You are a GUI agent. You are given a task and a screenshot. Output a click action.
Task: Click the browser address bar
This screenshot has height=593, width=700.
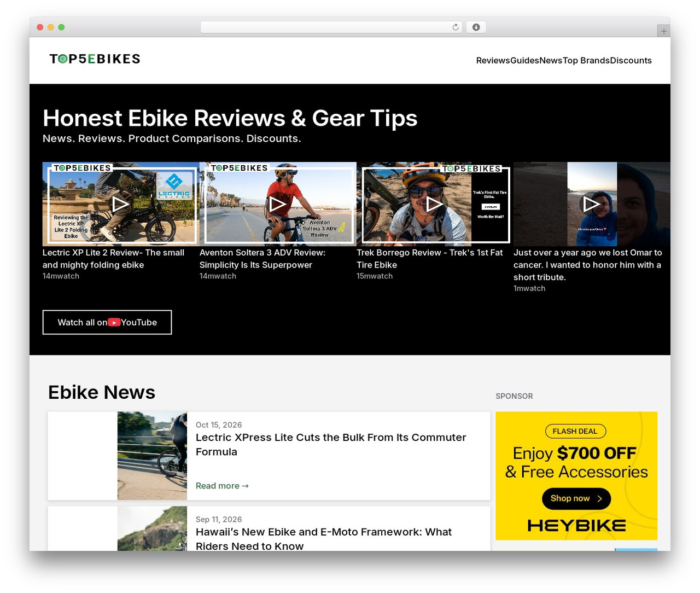pos(331,27)
